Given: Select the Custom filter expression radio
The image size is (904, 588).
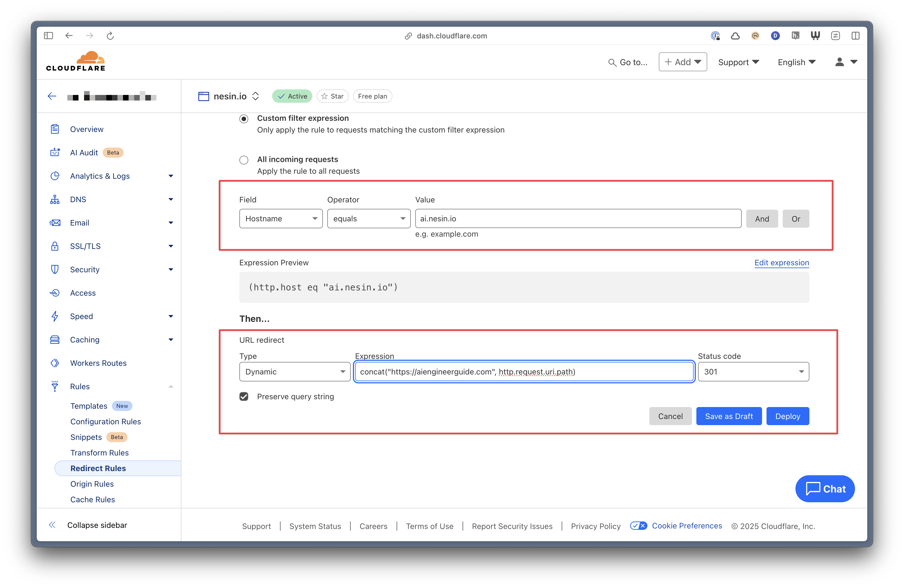Looking at the screenshot, I should pyautogui.click(x=244, y=119).
